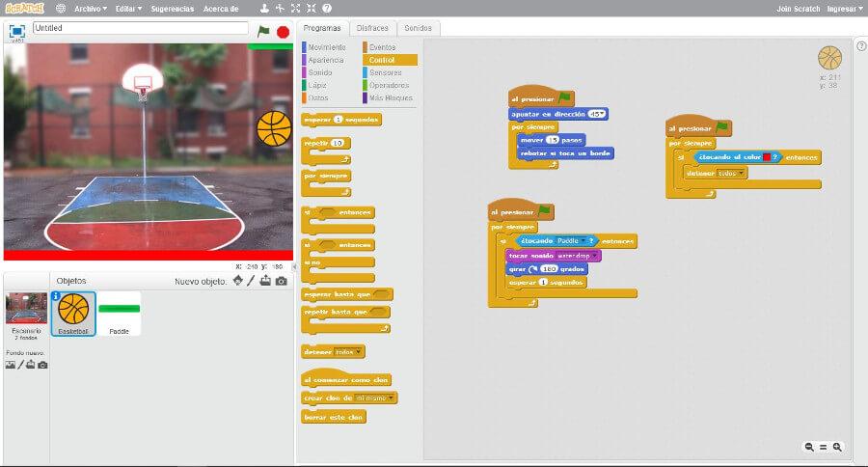
Task: Select the shrink sprite tool
Action: tap(312, 9)
